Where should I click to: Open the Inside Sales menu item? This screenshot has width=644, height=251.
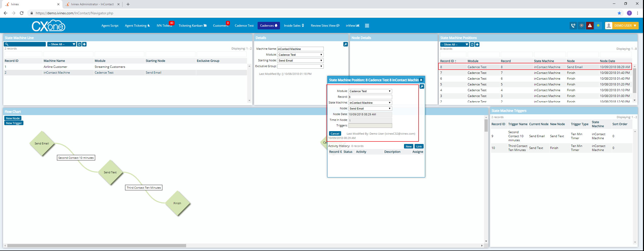point(294,26)
